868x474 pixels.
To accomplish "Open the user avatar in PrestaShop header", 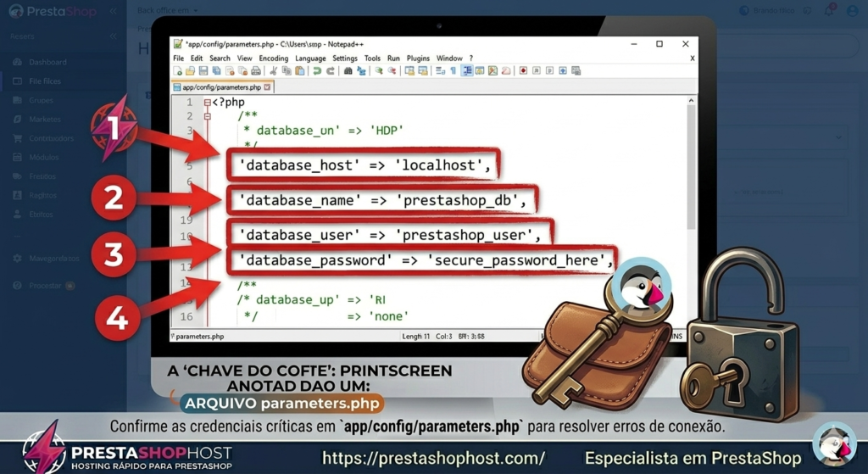I will [x=852, y=10].
